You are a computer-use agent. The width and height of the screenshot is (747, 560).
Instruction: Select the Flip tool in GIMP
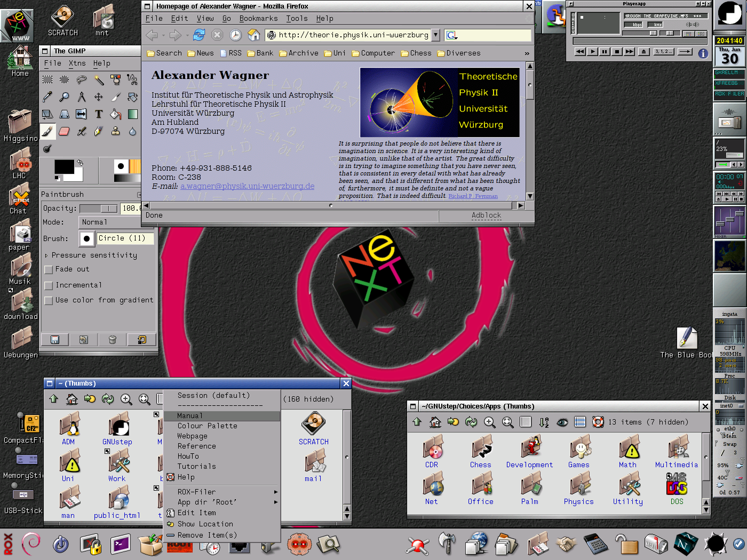[82, 114]
